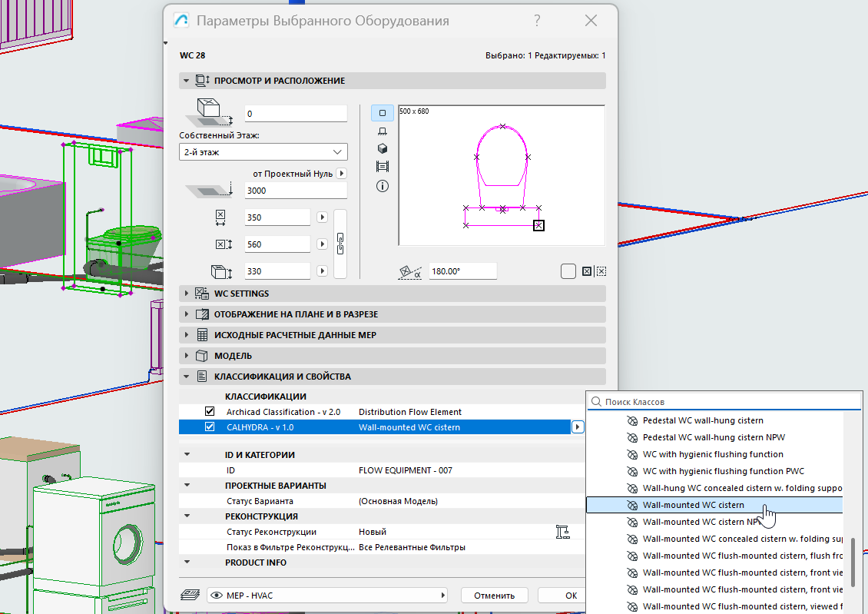Image resolution: width=868 pixels, height=614 pixels.
Task: Click the MEP calculation data table icon
Action: (202, 335)
